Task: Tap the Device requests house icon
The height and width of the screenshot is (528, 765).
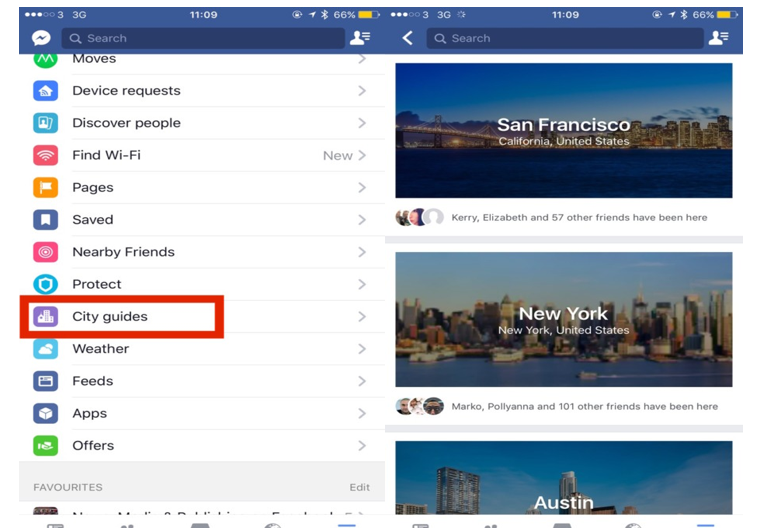Action: 45,91
